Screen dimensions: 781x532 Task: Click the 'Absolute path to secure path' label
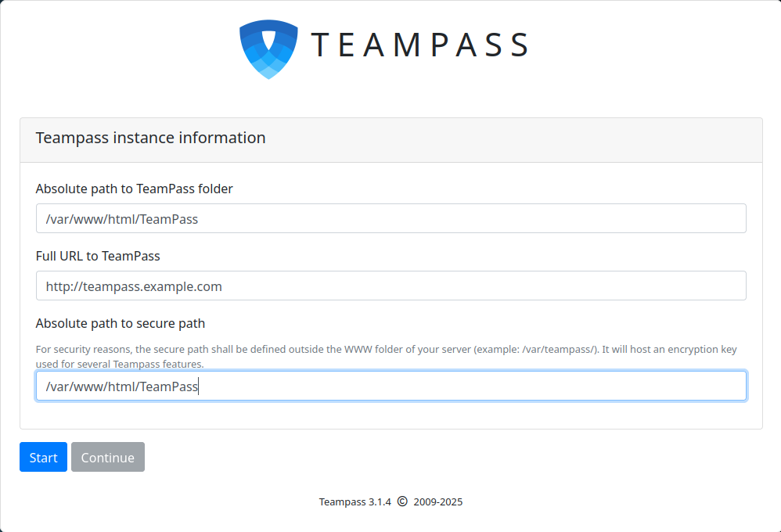point(121,323)
